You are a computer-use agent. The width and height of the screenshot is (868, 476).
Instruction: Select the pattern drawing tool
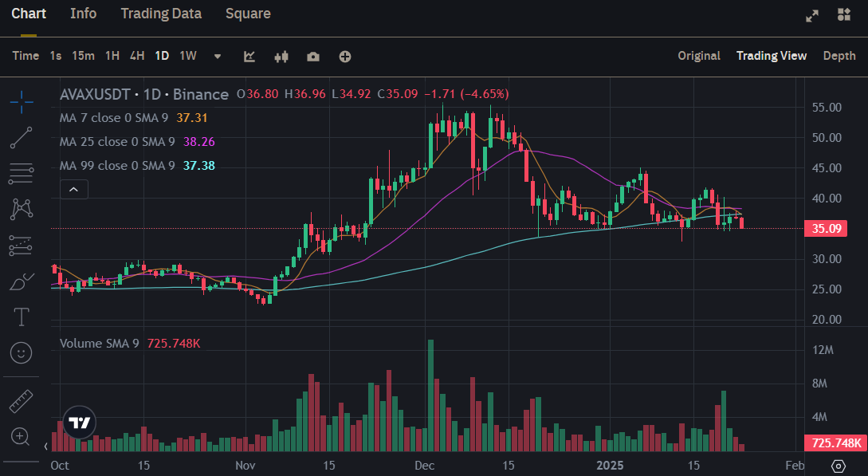[21, 209]
